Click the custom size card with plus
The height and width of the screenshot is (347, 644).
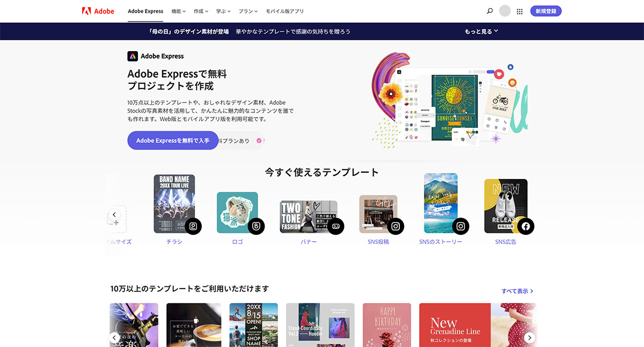point(116,219)
